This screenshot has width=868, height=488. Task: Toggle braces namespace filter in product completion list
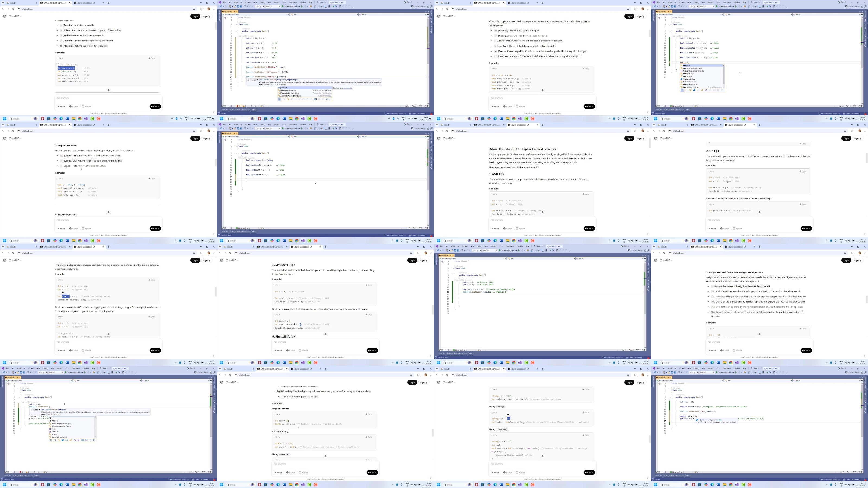click(284, 99)
